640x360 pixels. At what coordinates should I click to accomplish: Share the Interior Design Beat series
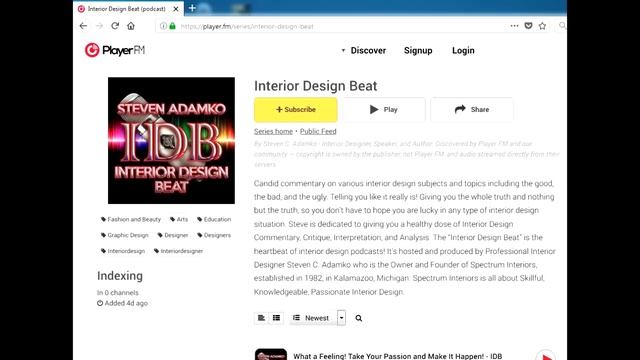click(472, 109)
